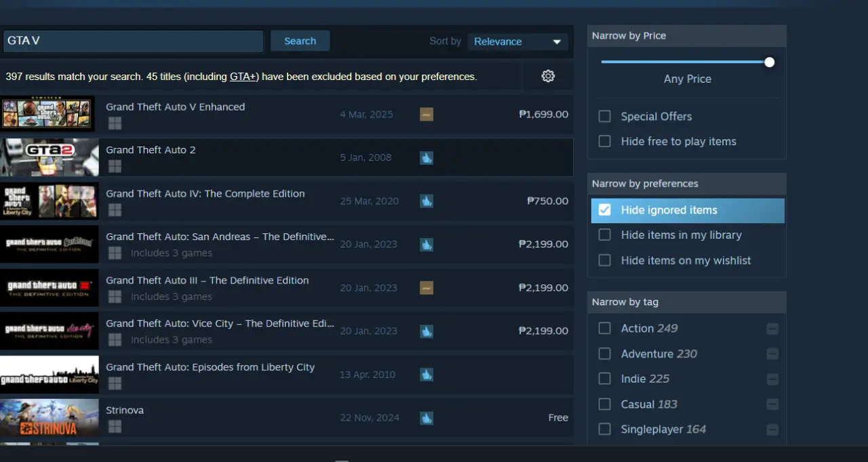Screen dimensions: 868x462
Task: Click the San Andreas Definitive Edition thumbnail
Action: (49, 244)
